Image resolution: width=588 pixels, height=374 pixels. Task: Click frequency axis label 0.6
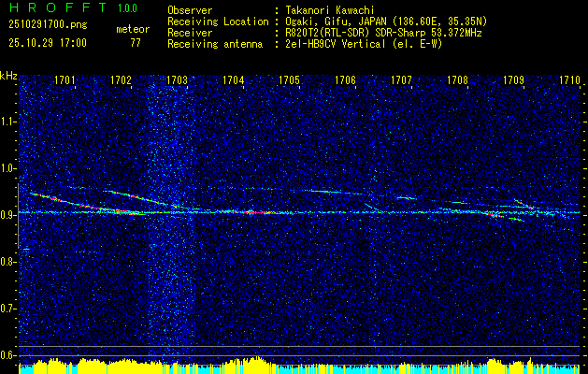[8, 355]
